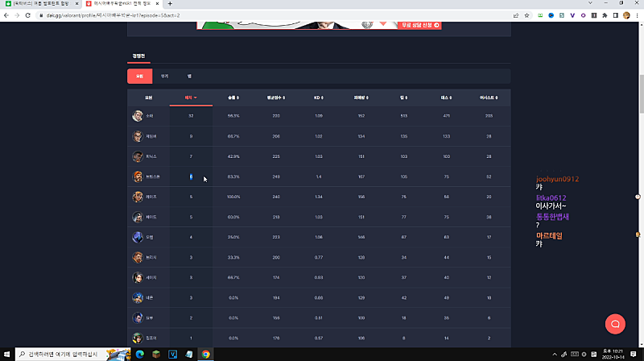Click the Chrome profile avatar
Image resolution: width=644 pixels, height=361 pixels.
(x=626, y=15)
